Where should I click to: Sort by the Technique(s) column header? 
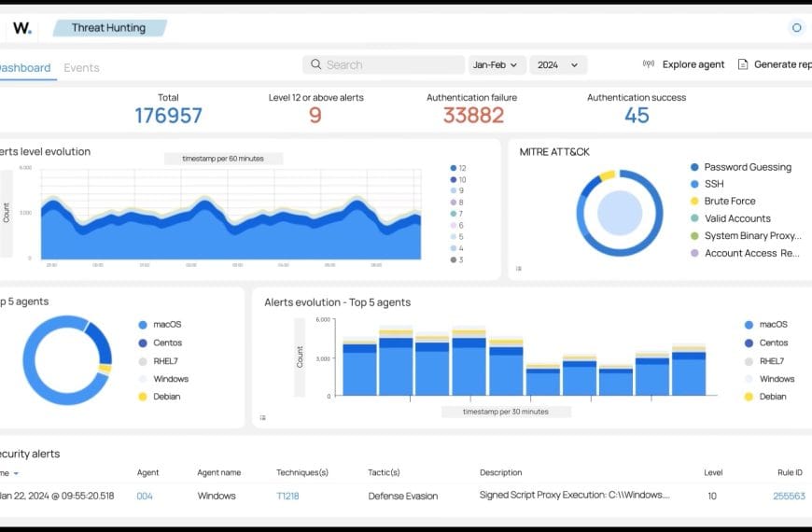(x=302, y=472)
